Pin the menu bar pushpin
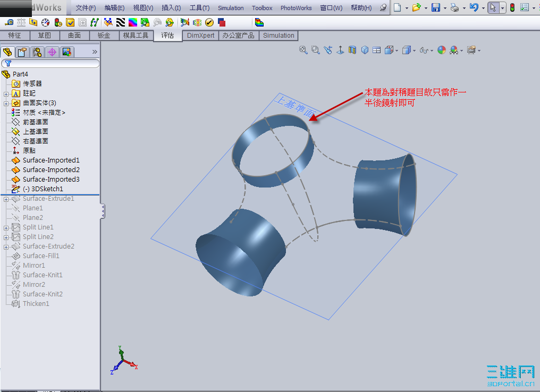Viewport: 540px width, 392px height. pyautogui.click(x=383, y=7)
